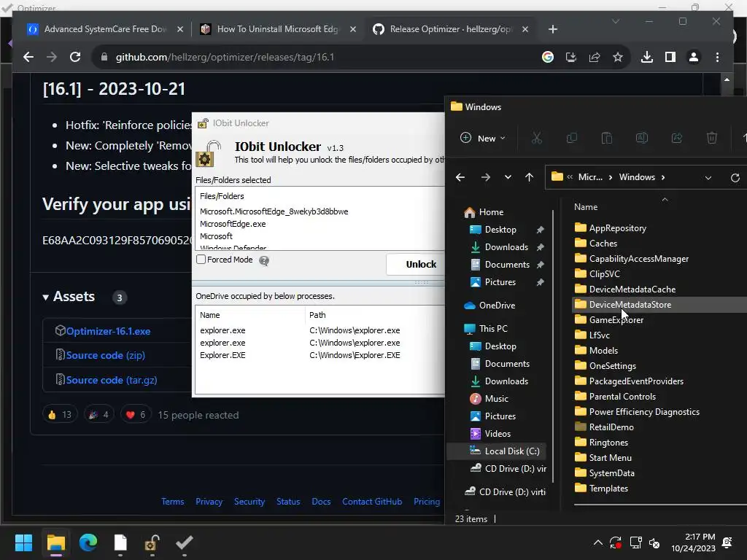Open Contact GitHub footer link
The image size is (747, 560).
click(x=372, y=502)
